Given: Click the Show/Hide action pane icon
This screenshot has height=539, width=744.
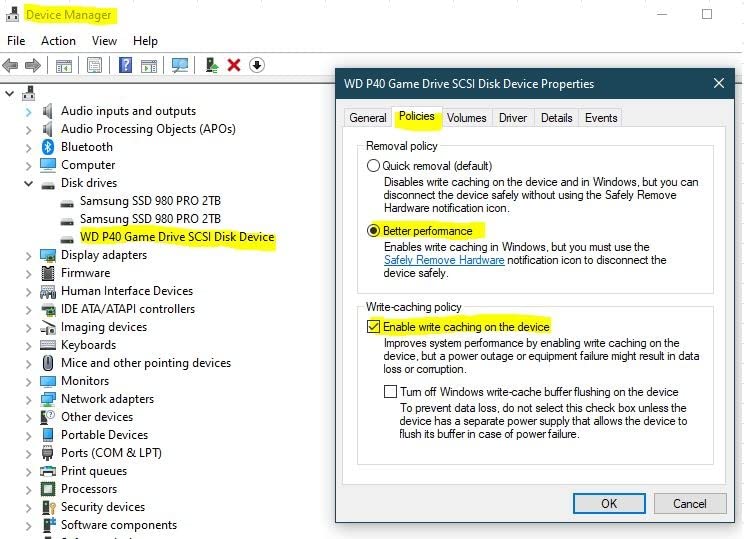Looking at the screenshot, I should pyautogui.click(x=149, y=65).
